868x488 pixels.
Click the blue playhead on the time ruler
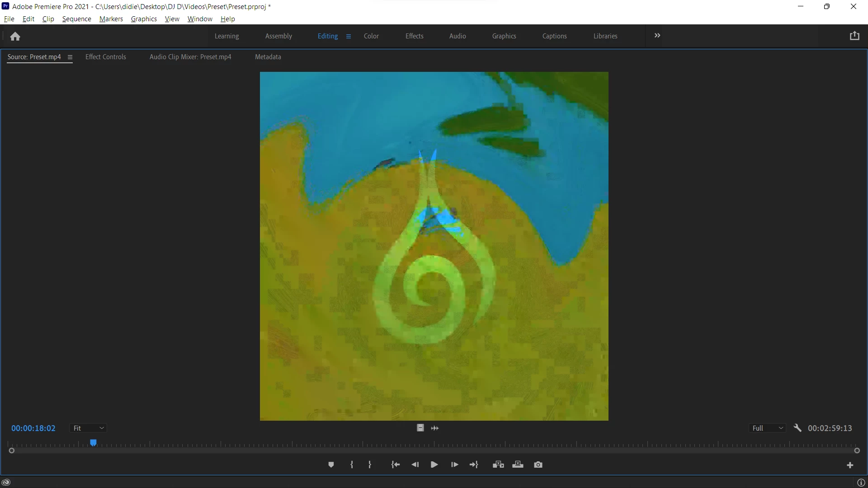tap(93, 443)
